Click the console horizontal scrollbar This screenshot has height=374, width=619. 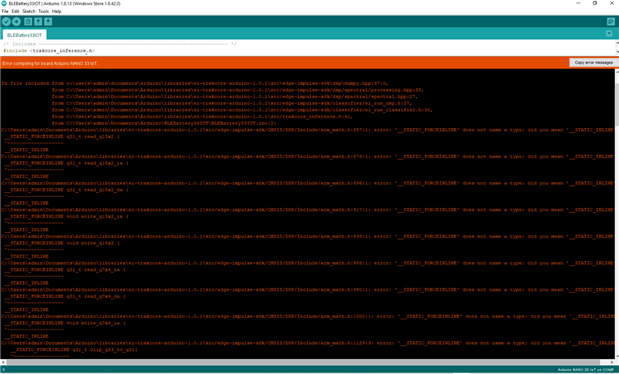click(x=303, y=362)
